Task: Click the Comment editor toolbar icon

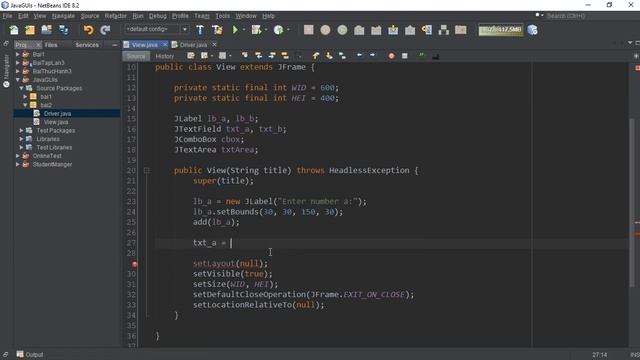Action: 422,56
